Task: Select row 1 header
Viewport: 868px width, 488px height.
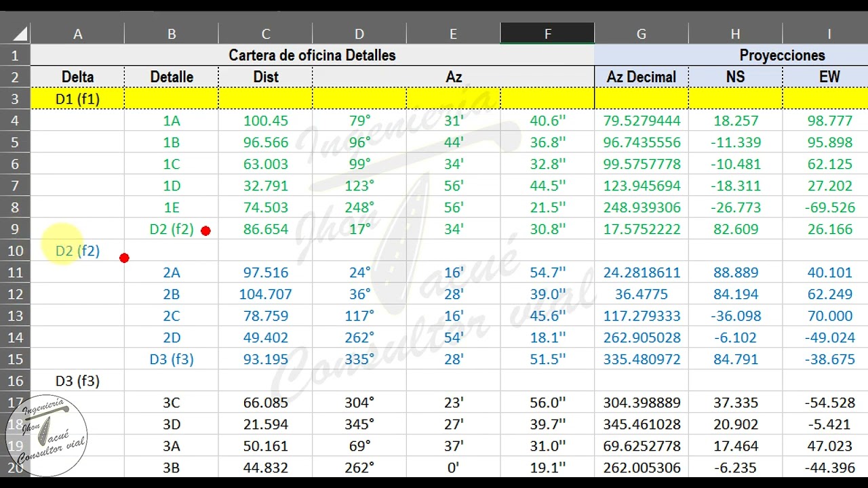Action: 15,55
